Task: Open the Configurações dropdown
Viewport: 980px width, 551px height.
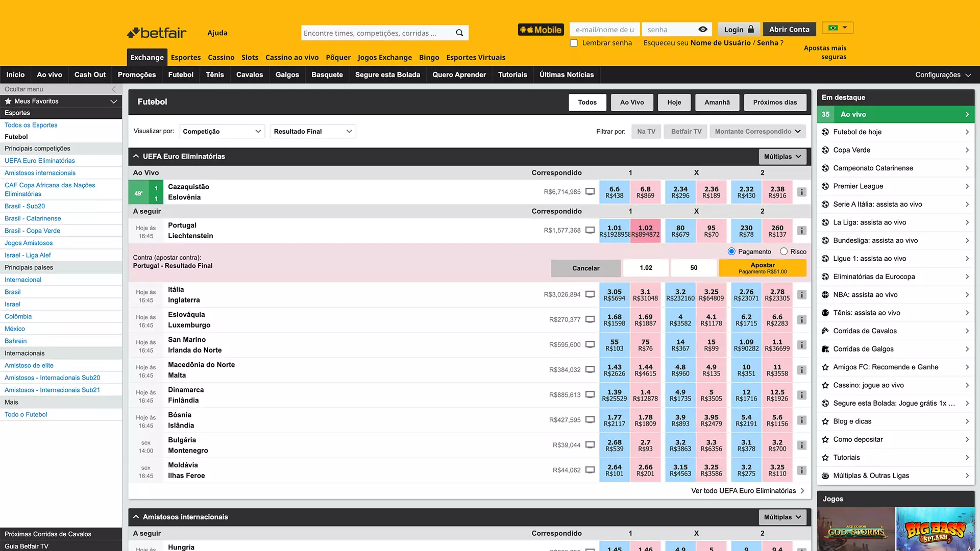Action: (943, 74)
